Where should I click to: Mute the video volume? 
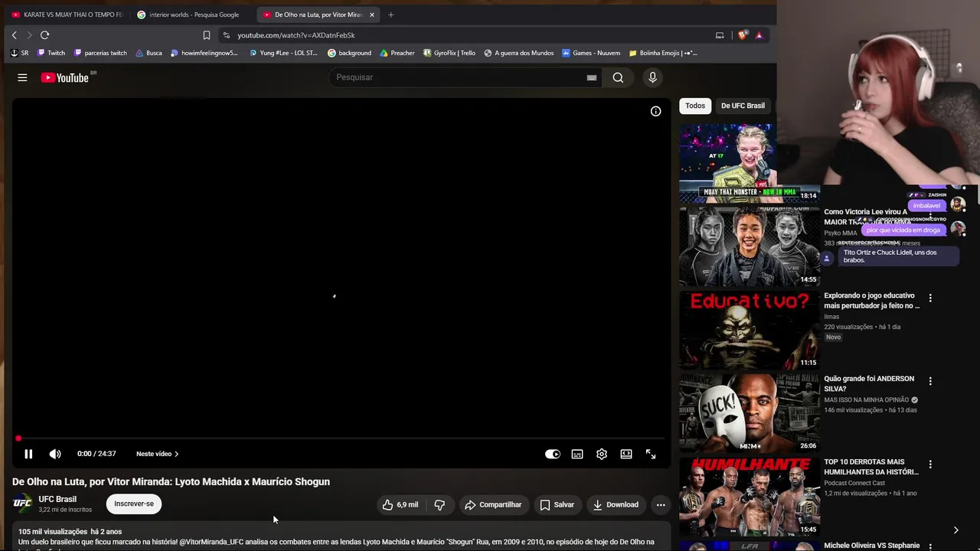[55, 454]
